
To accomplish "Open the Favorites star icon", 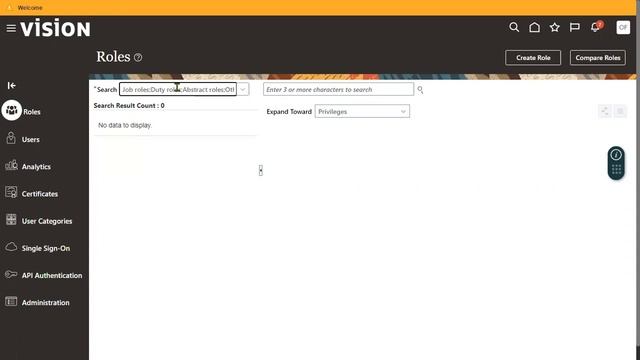I will (x=554, y=27).
